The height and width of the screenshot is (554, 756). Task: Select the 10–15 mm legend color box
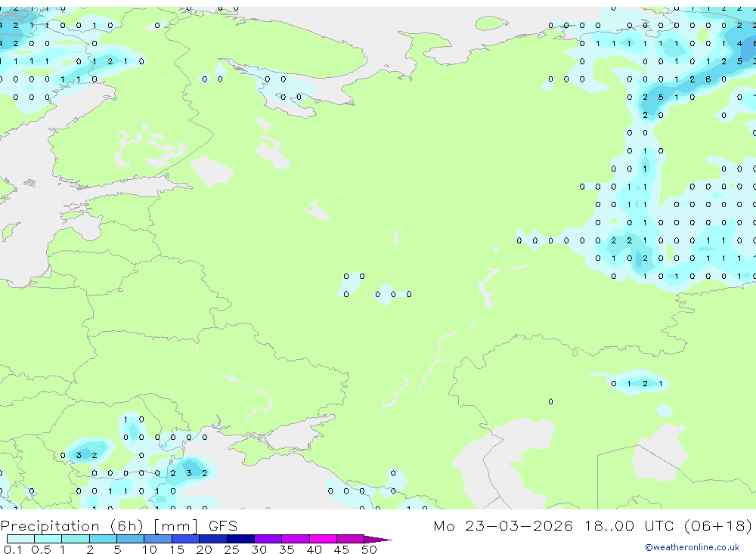coord(158,539)
